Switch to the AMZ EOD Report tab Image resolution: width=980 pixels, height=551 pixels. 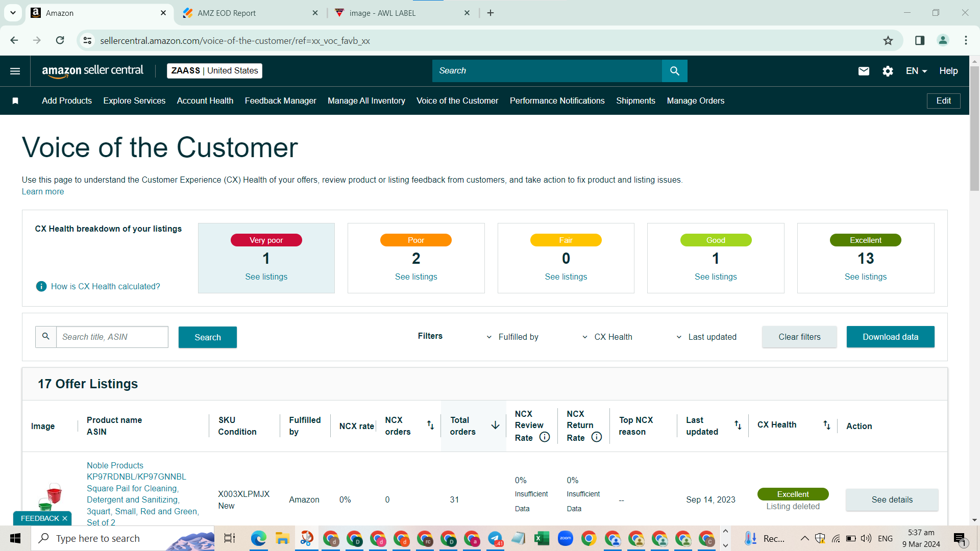pos(250,13)
